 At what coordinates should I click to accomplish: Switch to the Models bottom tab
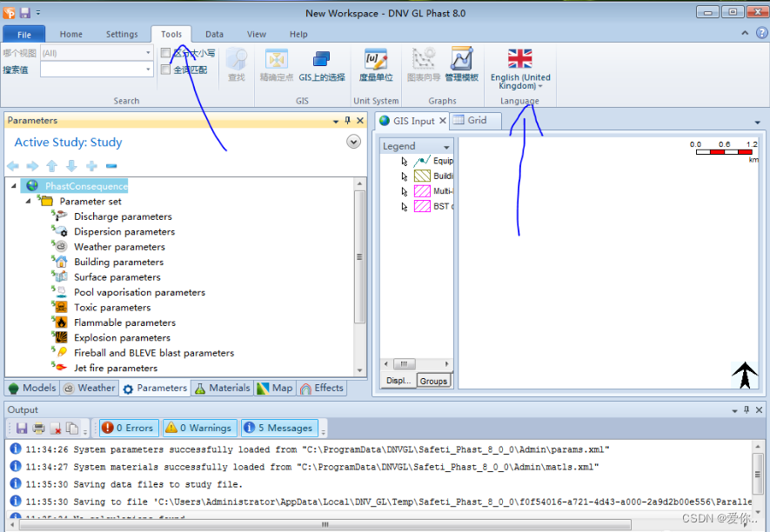[x=32, y=388]
